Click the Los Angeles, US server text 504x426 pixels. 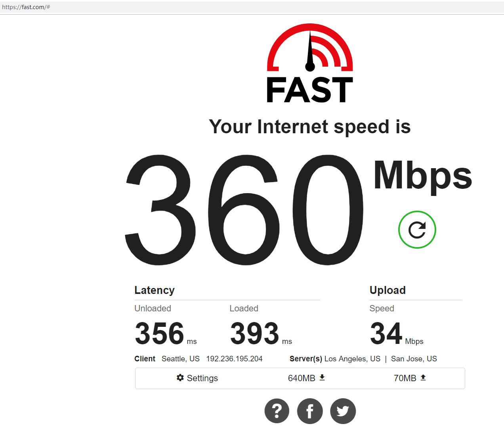352,359
